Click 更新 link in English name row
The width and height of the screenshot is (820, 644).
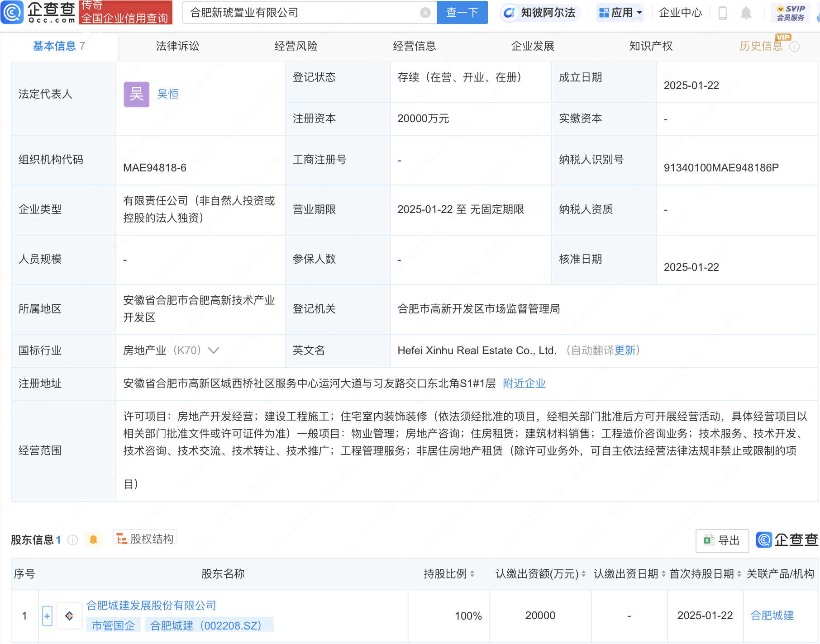tap(625, 350)
